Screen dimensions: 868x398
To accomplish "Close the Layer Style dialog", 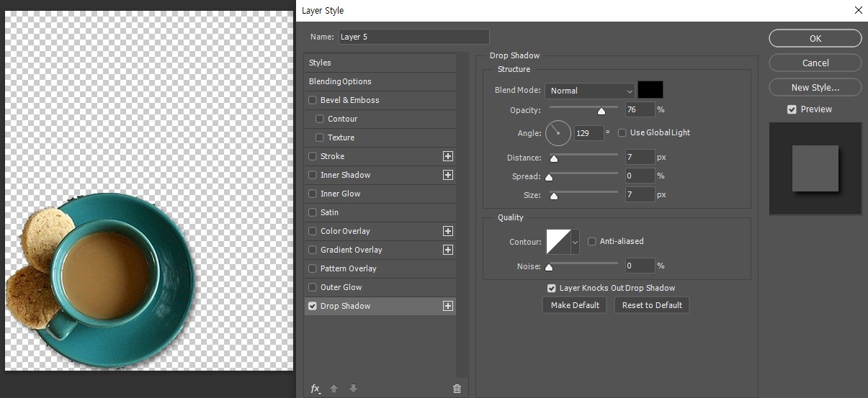I will coord(858,10).
